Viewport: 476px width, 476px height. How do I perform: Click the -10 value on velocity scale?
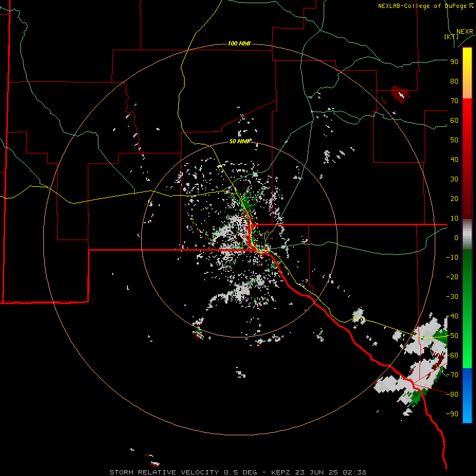[x=452, y=258]
